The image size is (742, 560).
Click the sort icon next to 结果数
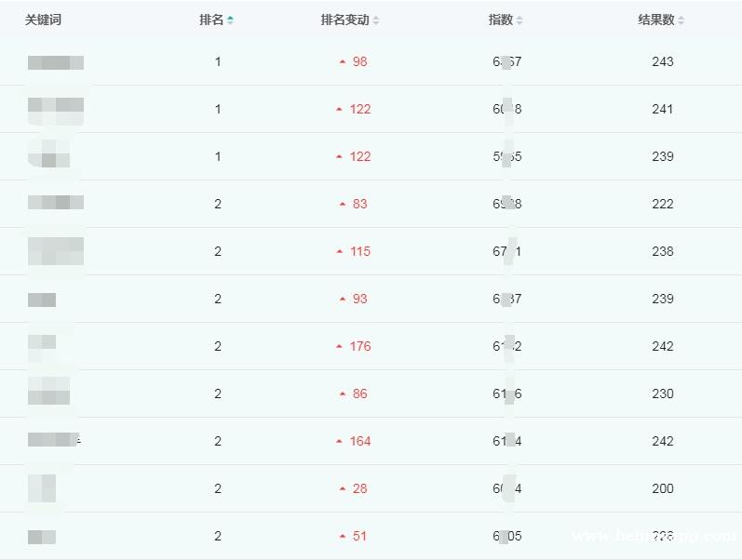(681, 20)
